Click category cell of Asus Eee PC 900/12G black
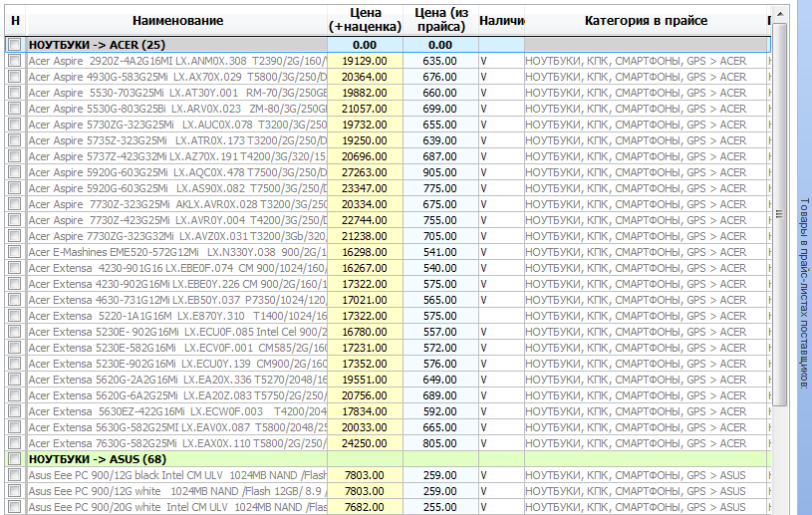The width and height of the screenshot is (812, 515). 646,475
